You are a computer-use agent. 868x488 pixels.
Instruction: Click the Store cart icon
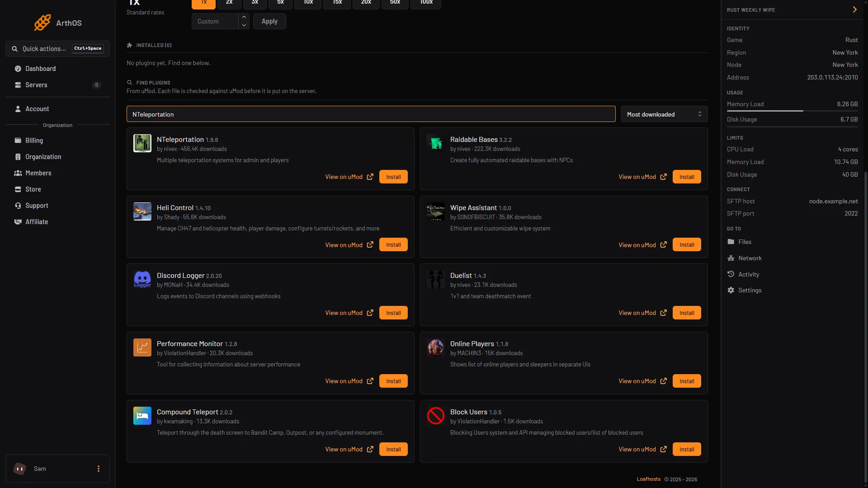18,189
